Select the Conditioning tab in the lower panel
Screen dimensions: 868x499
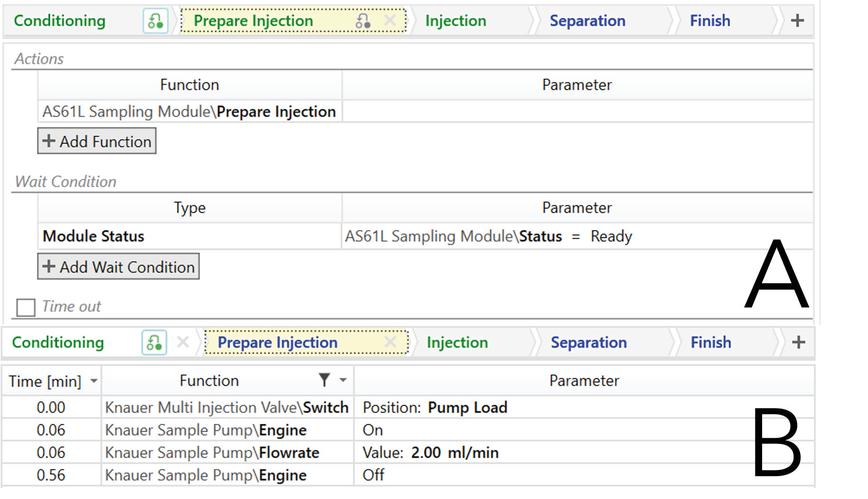(58, 342)
